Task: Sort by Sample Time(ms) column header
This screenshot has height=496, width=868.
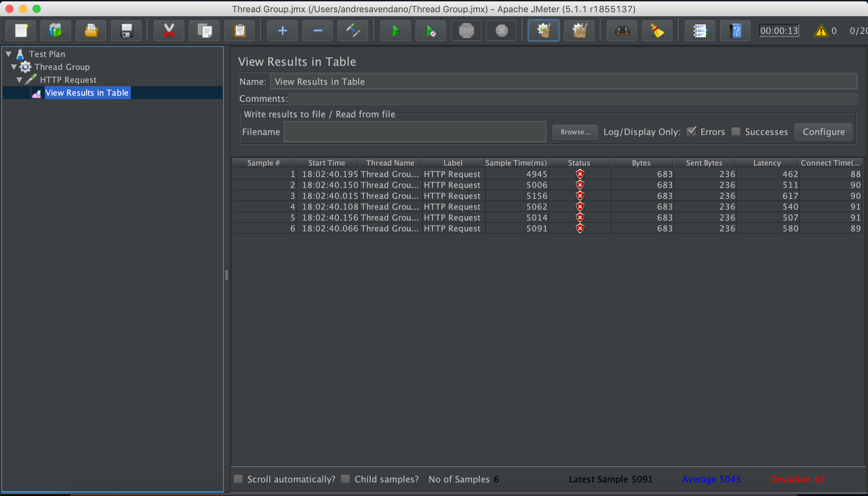Action: coord(516,163)
